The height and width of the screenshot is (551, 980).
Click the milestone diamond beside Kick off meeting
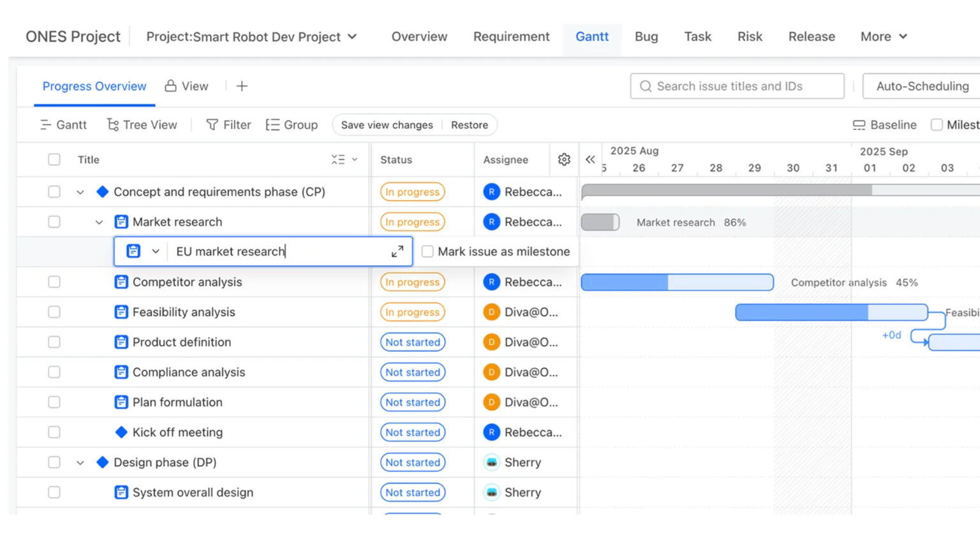[121, 432]
